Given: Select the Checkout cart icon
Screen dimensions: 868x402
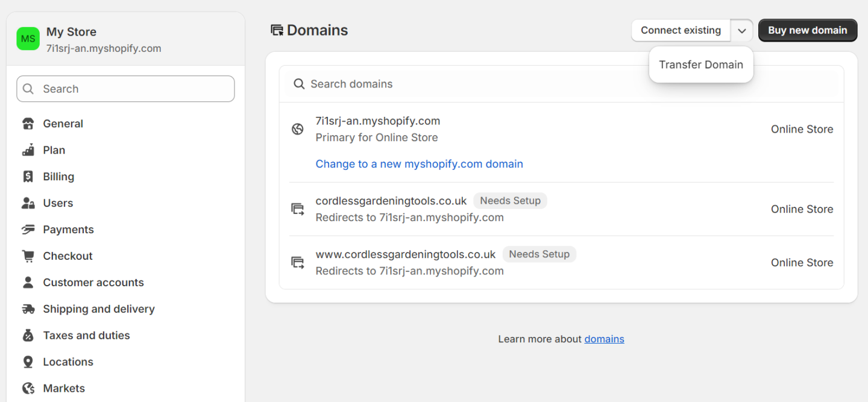Looking at the screenshot, I should click(x=28, y=256).
